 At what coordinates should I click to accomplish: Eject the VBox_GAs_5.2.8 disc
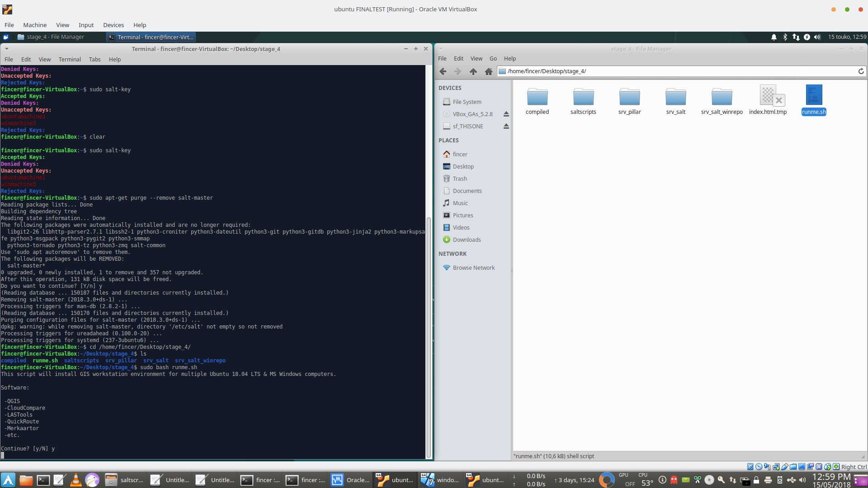506,114
